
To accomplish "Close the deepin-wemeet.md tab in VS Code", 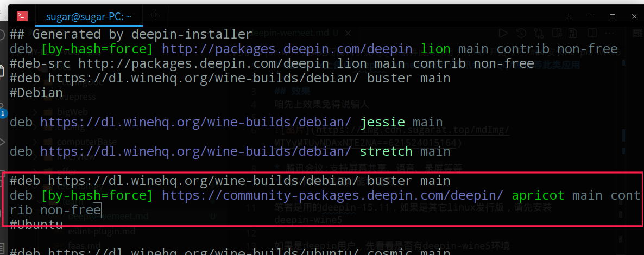I will [348, 33].
